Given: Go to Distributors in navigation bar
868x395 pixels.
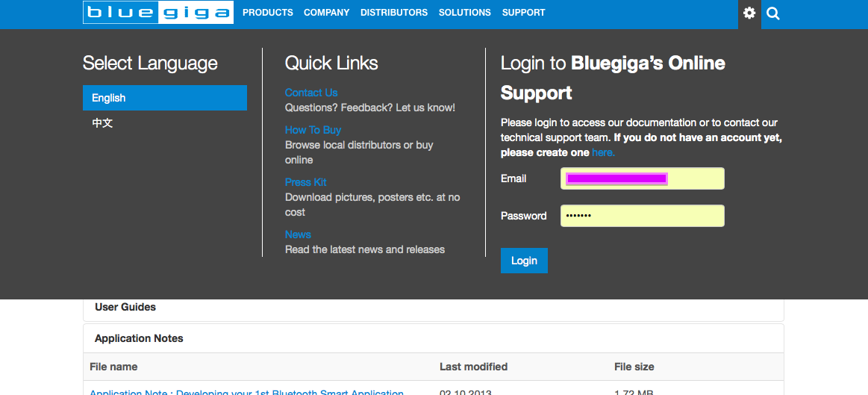Looking at the screenshot, I should click(x=394, y=13).
